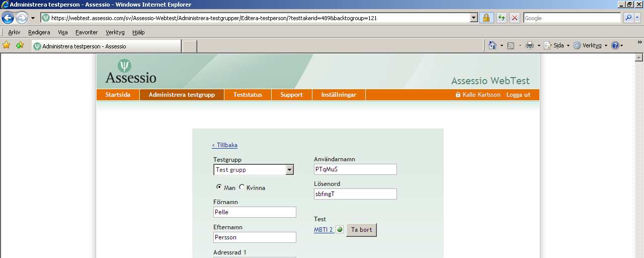Select the Man radio button

[219, 187]
